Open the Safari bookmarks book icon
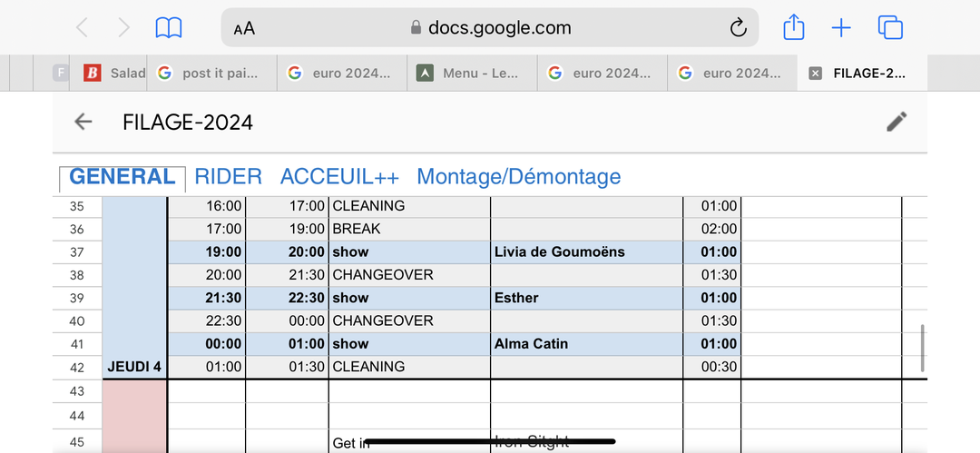The height and width of the screenshot is (453, 980). pos(169,28)
